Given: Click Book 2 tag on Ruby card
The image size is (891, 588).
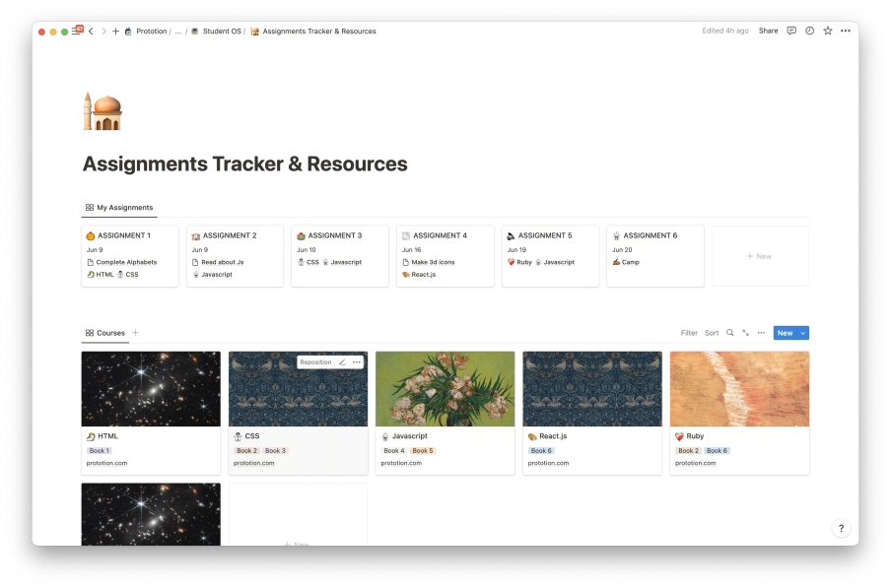Looking at the screenshot, I should point(688,451).
